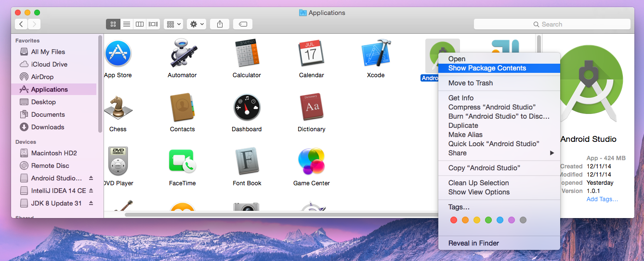644x261 pixels.
Task: Open the App Store application icon
Action: click(118, 53)
